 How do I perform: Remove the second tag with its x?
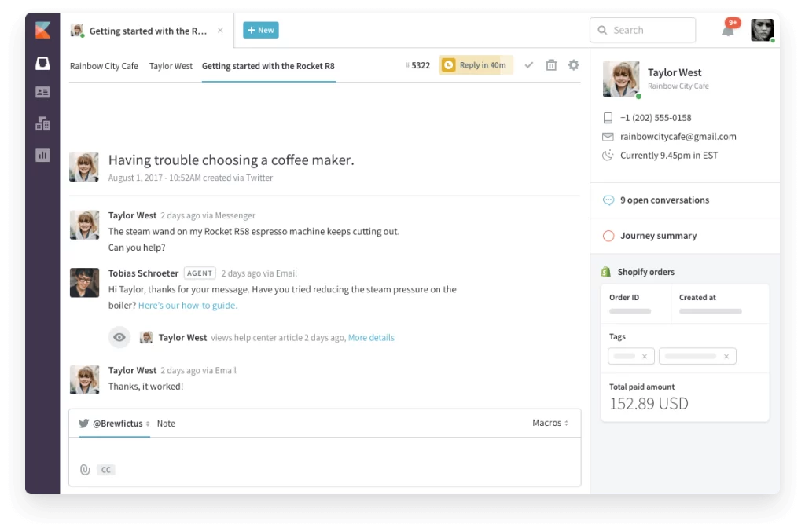point(726,356)
